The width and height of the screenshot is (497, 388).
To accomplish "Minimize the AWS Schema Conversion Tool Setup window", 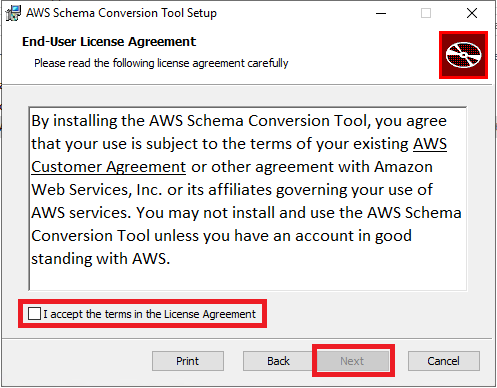I will pos(381,13).
